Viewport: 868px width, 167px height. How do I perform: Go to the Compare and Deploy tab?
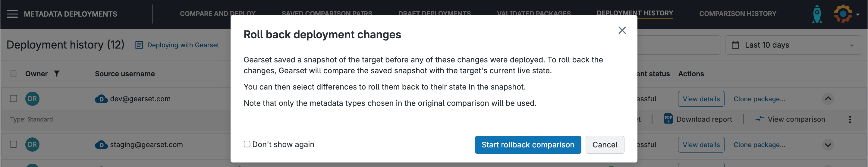tap(217, 14)
